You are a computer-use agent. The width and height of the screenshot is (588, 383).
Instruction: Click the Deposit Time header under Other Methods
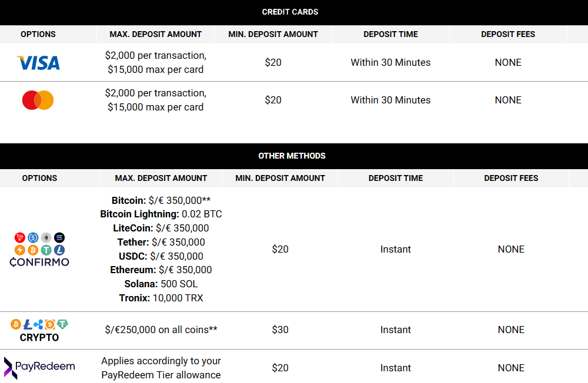(396, 178)
